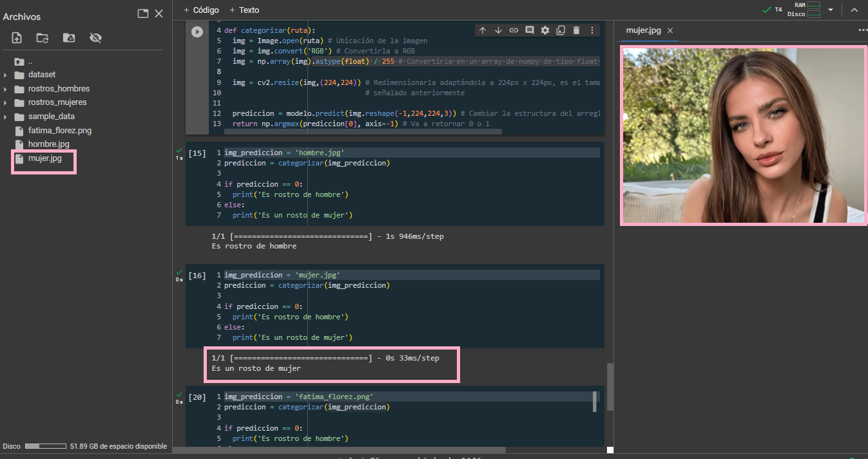
Task: Switch to the mujer.jpg tab
Action: tap(643, 30)
